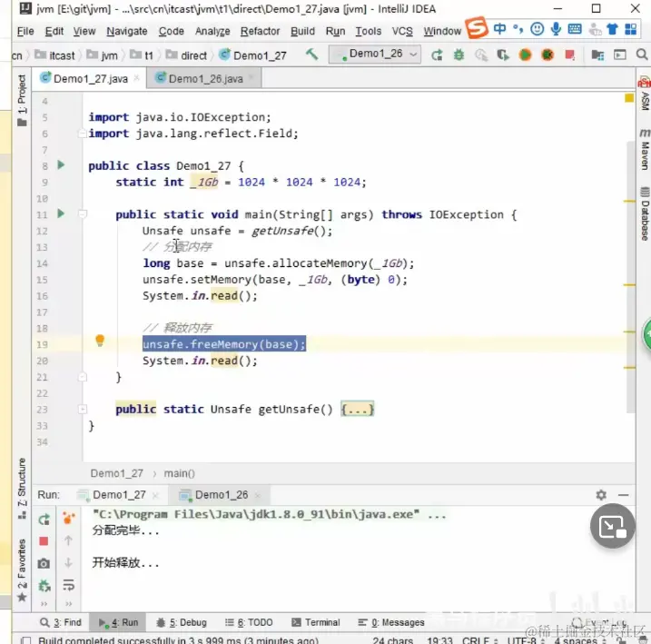Hide the Run panel with minimize dash
Screen dimensions: 651x644
tap(623, 494)
